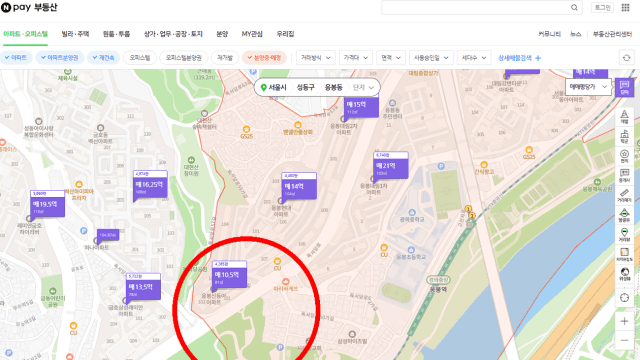
Task: Show 편의 amenities on the map
Action: pos(624,156)
